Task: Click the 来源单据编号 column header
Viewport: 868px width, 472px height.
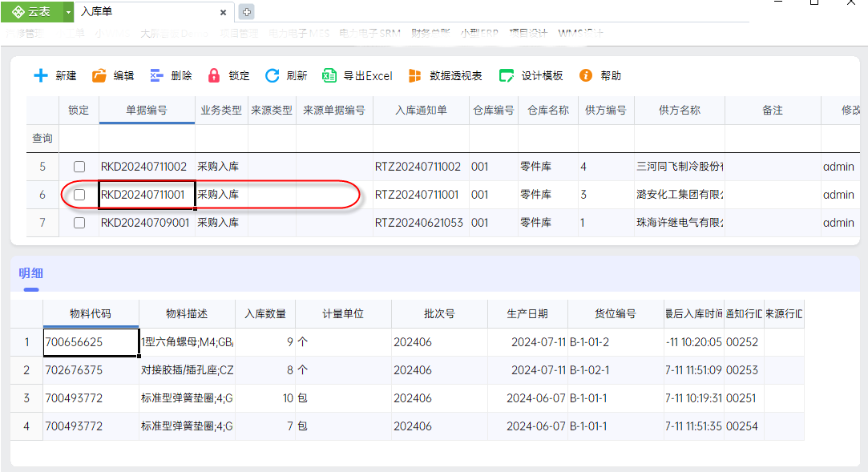Action: [x=334, y=110]
